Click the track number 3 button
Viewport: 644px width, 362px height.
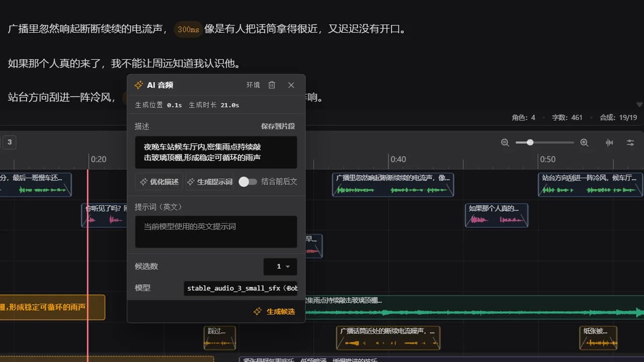point(9,142)
